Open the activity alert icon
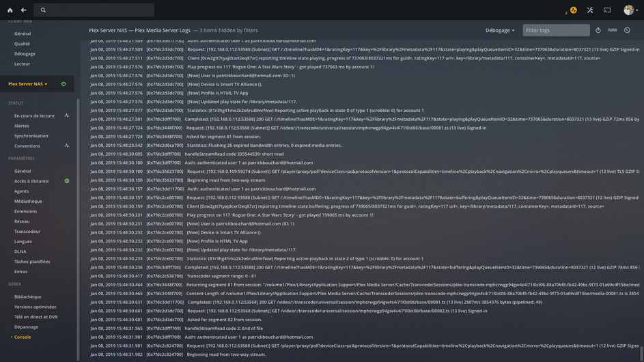644x362 pixels. click(574, 10)
